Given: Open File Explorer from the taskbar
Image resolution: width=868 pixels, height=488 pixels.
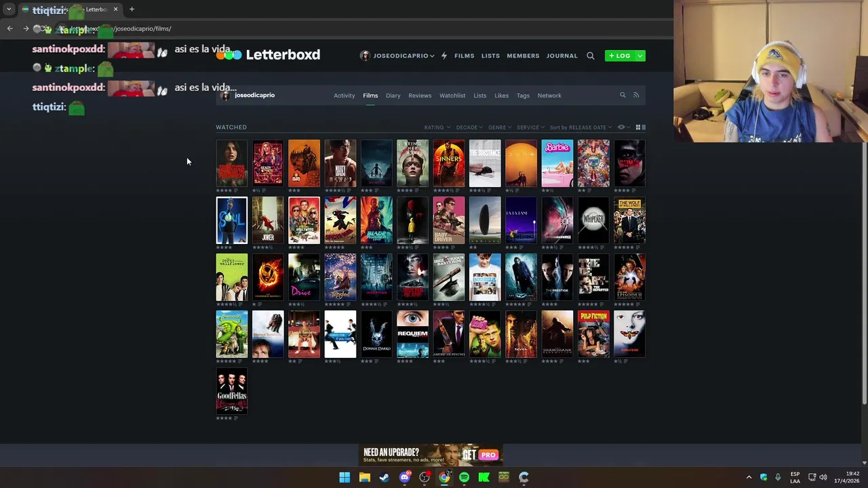Looking at the screenshot, I should pyautogui.click(x=364, y=477).
